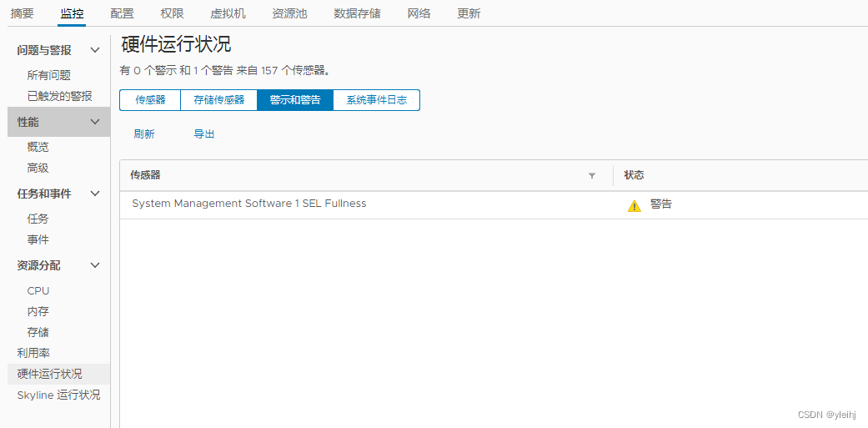
Task: Collapse the 问题与警报 section chevron
Action: (x=95, y=51)
